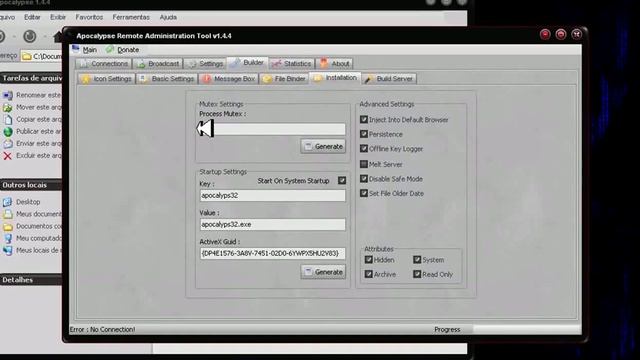
Task: Click the Build Server hammer icon
Action: (368, 79)
